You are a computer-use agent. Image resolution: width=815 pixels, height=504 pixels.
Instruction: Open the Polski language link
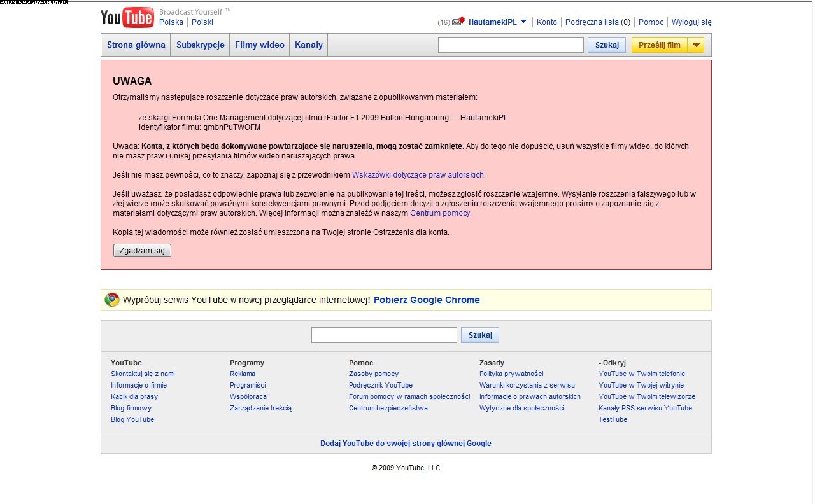[x=202, y=22]
